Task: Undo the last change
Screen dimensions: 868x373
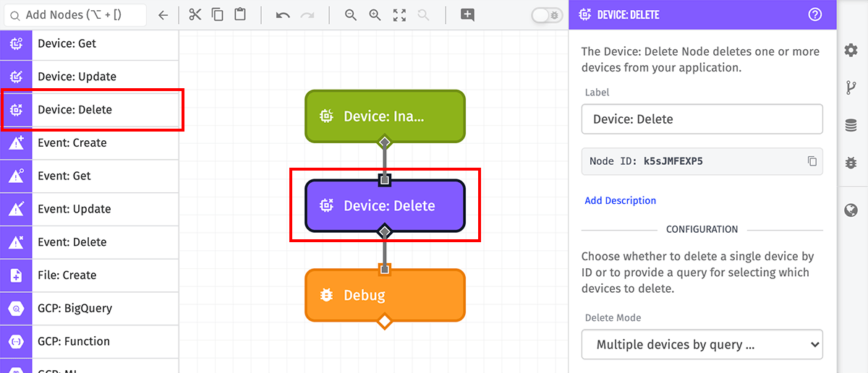Action: (x=283, y=14)
